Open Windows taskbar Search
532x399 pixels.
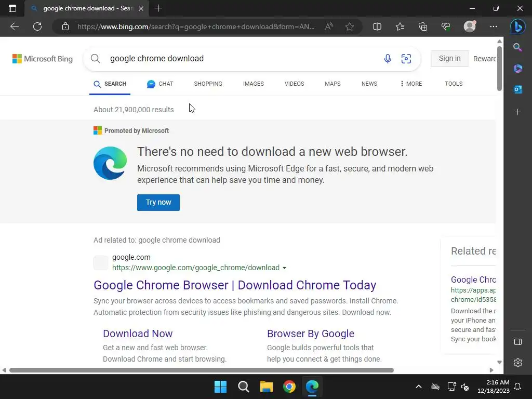[x=243, y=387]
